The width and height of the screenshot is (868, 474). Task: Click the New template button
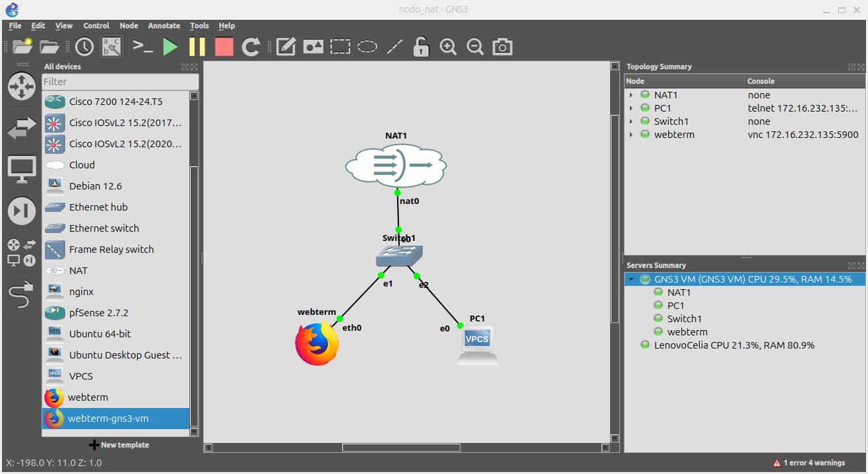[119, 444]
